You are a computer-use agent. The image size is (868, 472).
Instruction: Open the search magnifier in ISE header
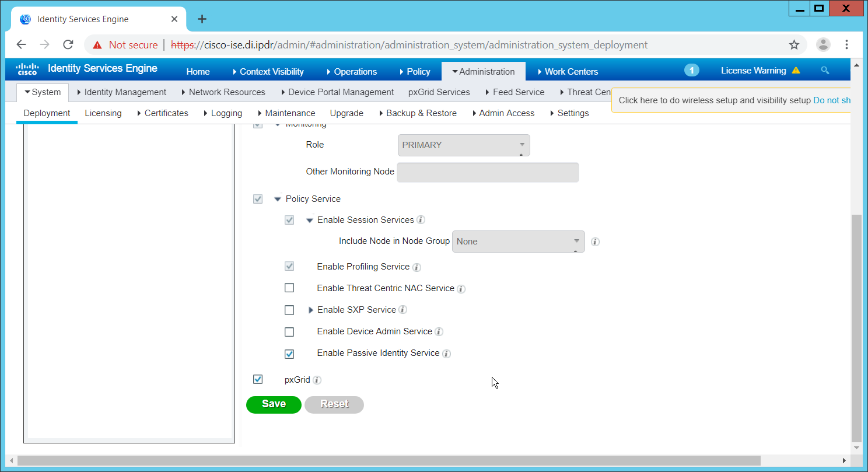click(x=825, y=71)
